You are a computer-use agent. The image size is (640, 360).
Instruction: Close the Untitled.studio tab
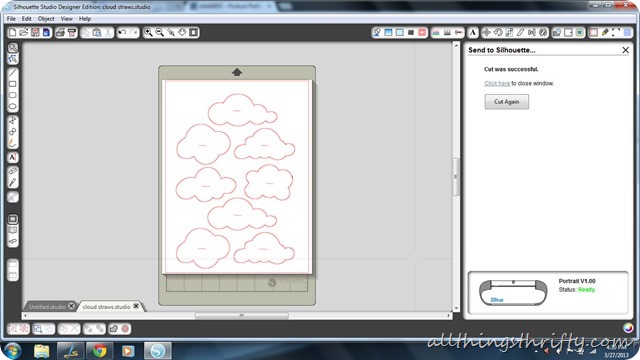[x=71, y=306]
